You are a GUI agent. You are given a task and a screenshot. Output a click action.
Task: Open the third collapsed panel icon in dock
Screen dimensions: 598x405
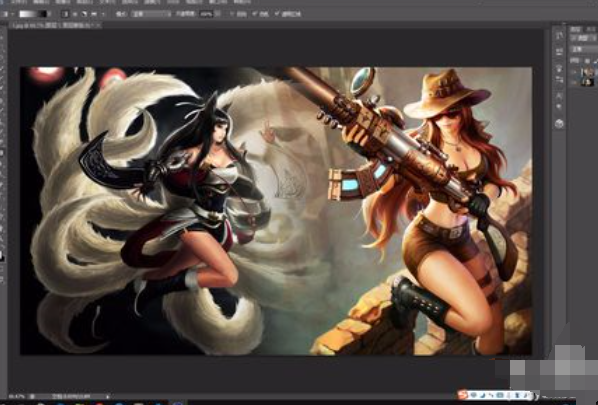click(559, 69)
